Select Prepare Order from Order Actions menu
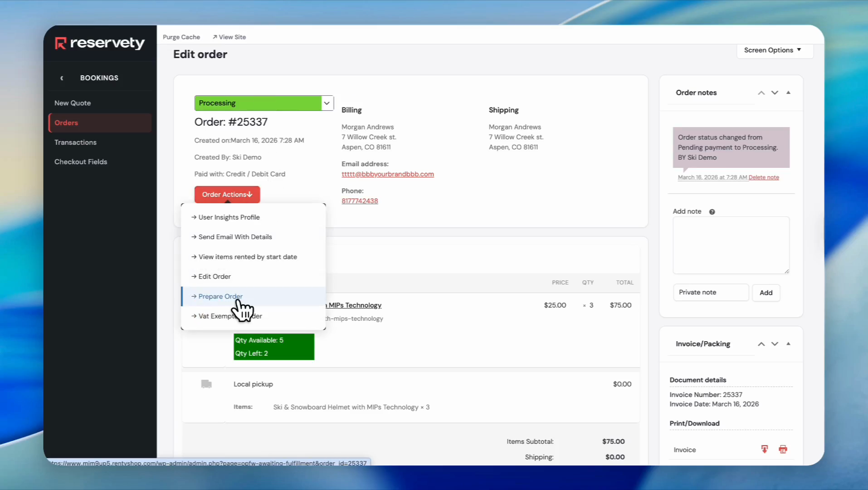The height and width of the screenshot is (490, 868). point(220,296)
